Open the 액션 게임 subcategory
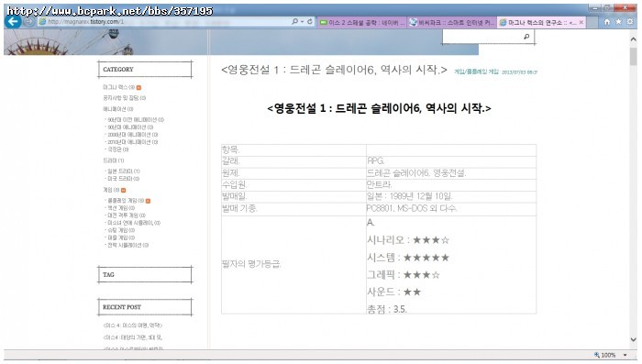The width and height of the screenshot is (642, 364). (121, 208)
